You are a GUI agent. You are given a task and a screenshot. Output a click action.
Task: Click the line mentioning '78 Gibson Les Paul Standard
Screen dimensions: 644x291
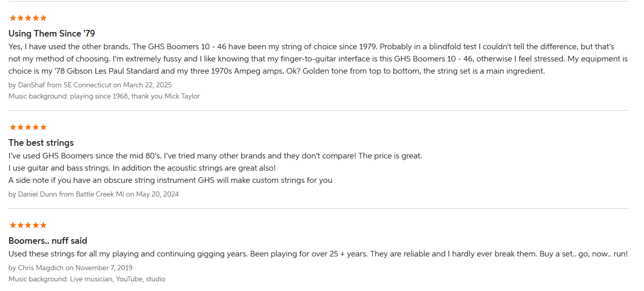tap(277, 71)
